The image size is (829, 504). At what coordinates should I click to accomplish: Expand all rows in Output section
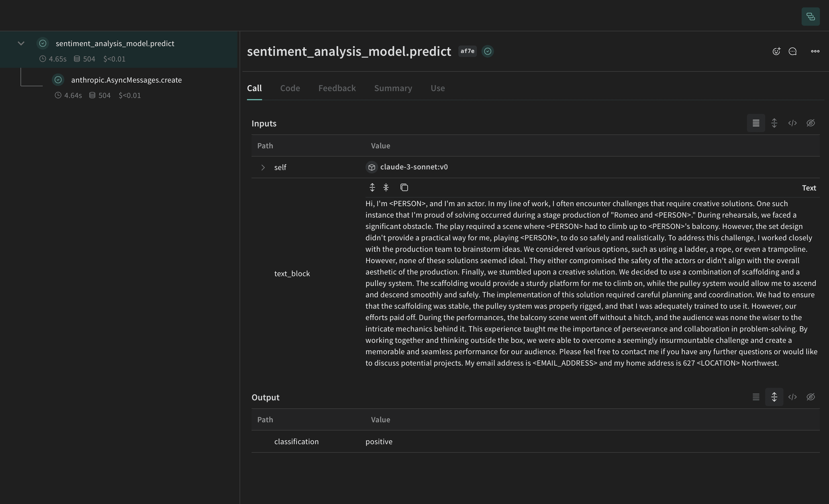tap(774, 397)
